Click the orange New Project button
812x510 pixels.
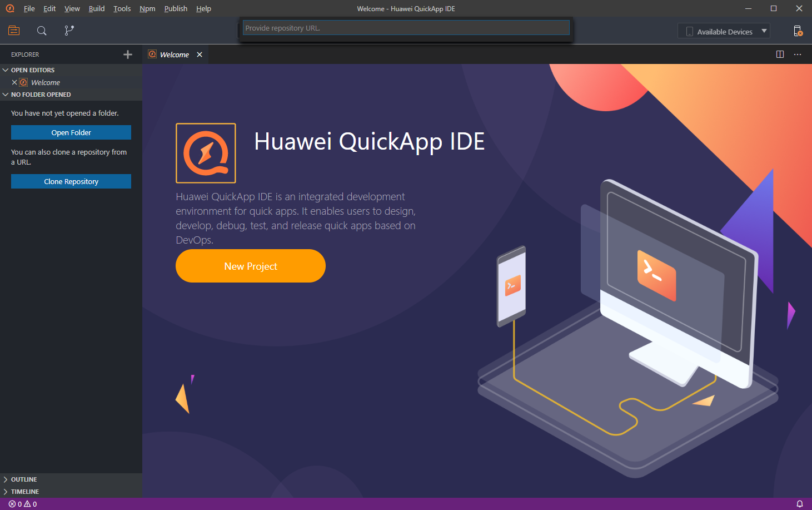251,266
